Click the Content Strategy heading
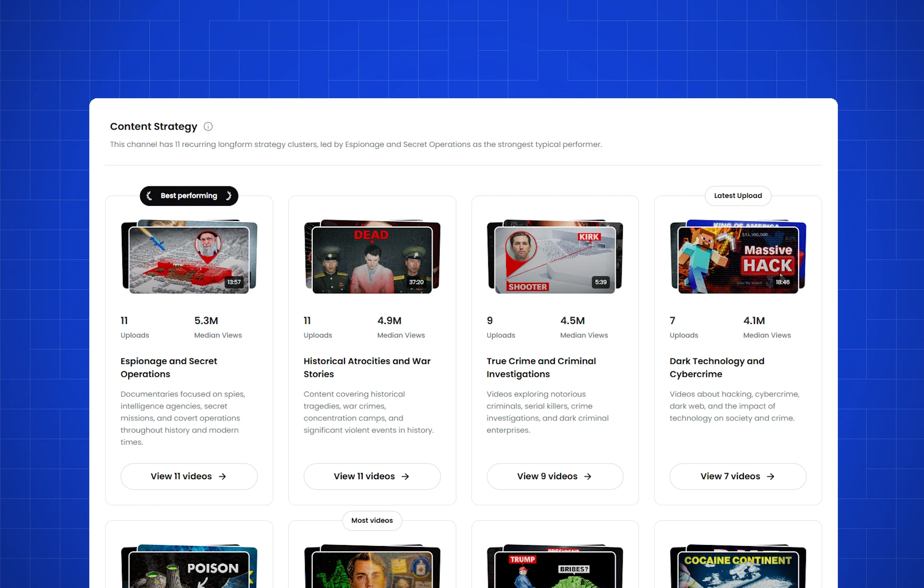The image size is (924, 588). [154, 127]
